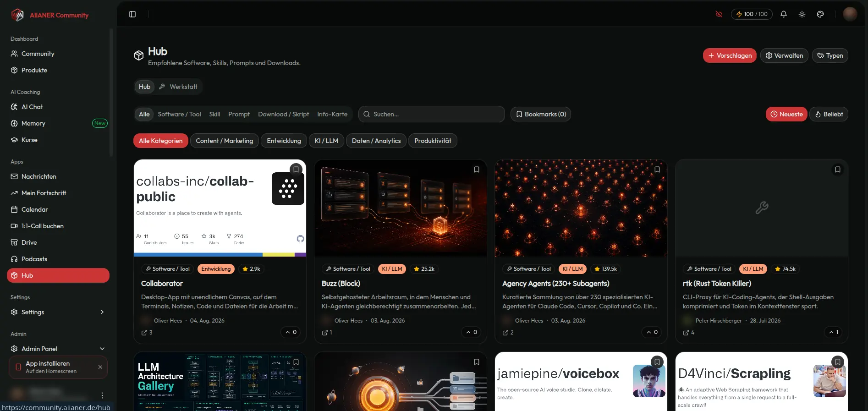This screenshot has height=411, width=868.
Task: Open the user profile avatar
Action: (850, 14)
